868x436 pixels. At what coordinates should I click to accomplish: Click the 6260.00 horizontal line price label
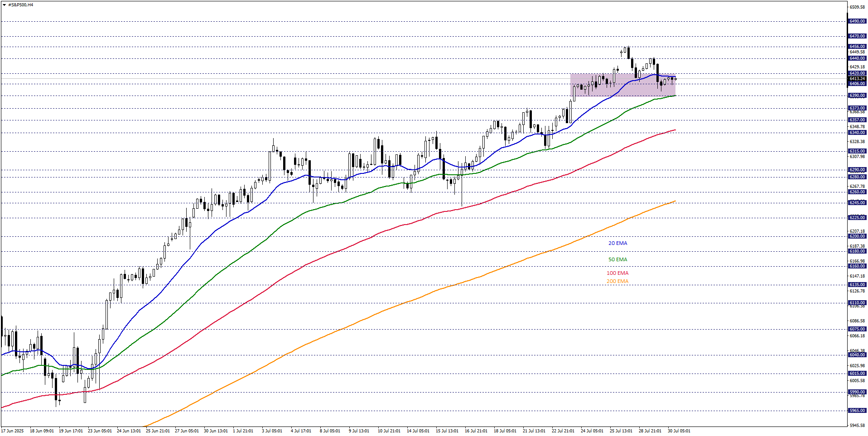click(857, 192)
